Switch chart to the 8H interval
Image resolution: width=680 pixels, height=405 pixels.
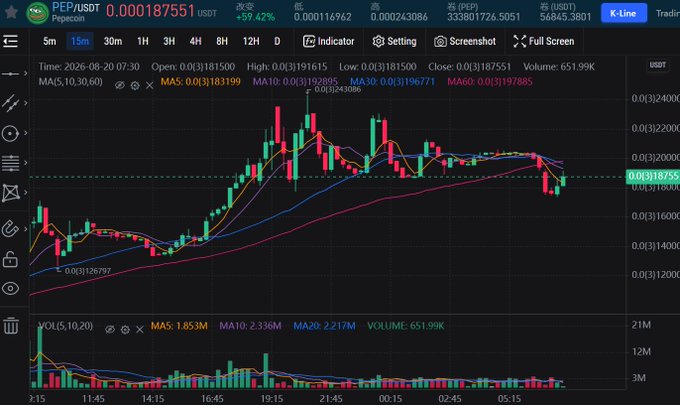pyautogui.click(x=222, y=41)
